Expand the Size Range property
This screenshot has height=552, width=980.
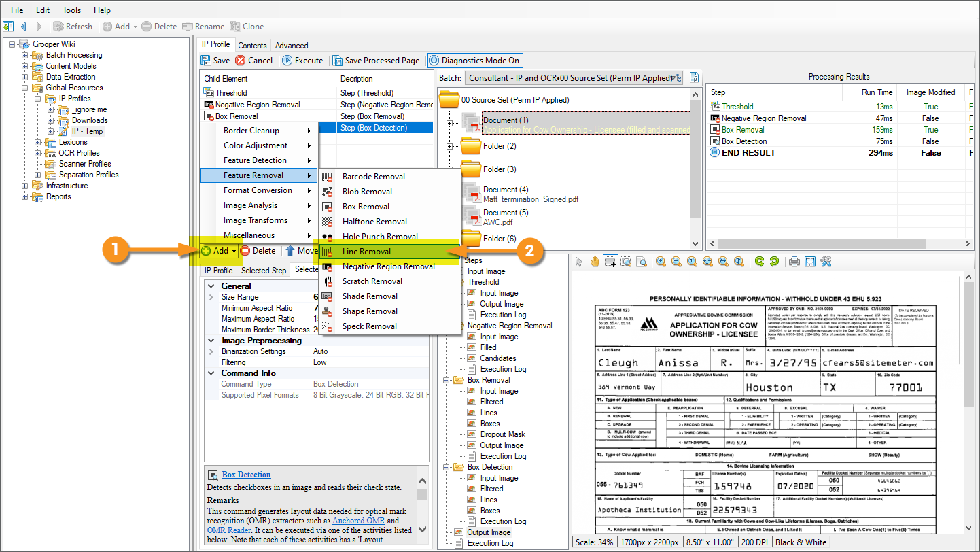pyautogui.click(x=211, y=297)
